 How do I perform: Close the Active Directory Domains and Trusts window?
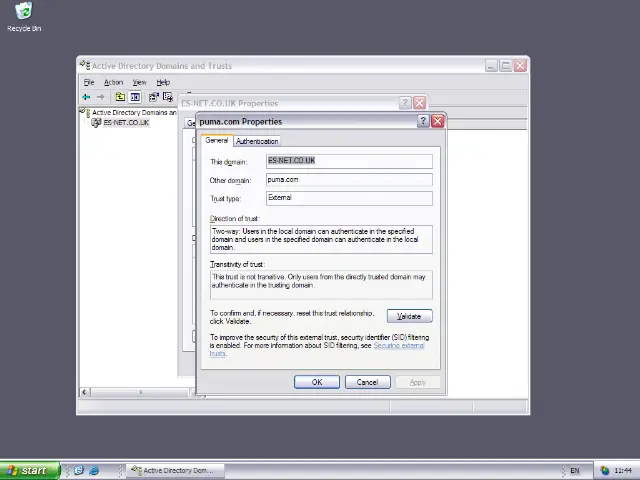tap(520, 65)
